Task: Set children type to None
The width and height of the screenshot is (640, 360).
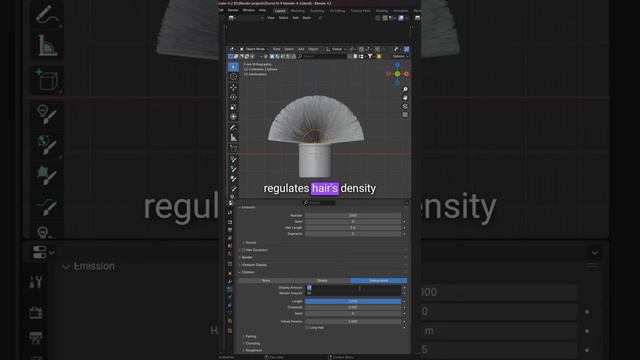Action: point(266,280)
